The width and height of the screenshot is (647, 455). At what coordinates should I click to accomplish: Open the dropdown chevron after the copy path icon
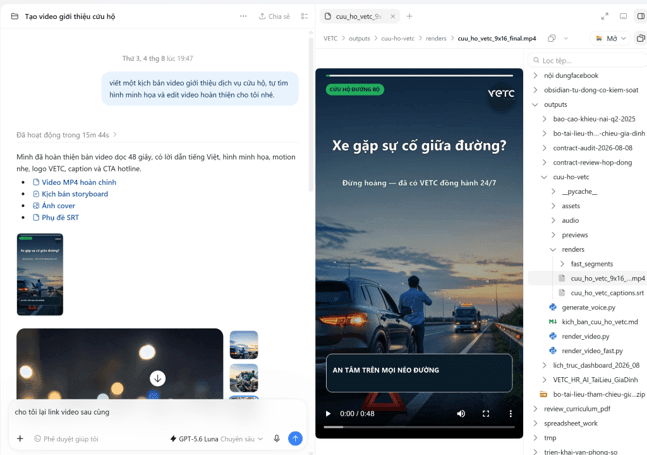pyautogui.click(x=566, y=38)
